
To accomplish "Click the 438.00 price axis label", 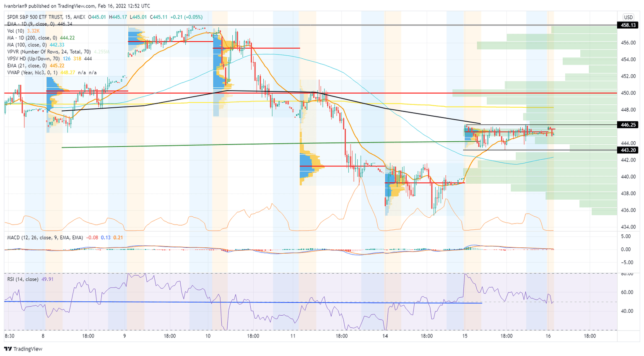I will click(628, 194).
